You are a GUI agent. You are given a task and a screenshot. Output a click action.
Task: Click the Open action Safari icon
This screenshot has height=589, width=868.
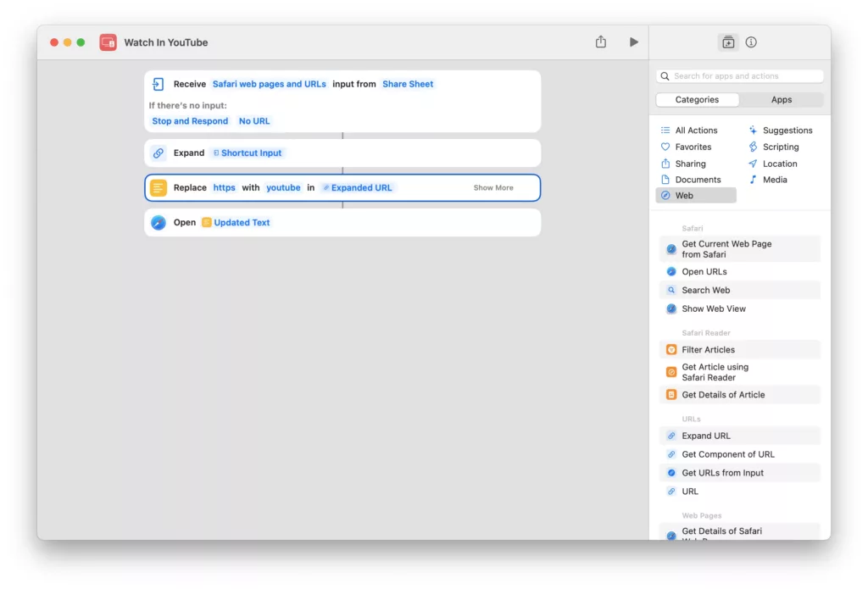159,223
